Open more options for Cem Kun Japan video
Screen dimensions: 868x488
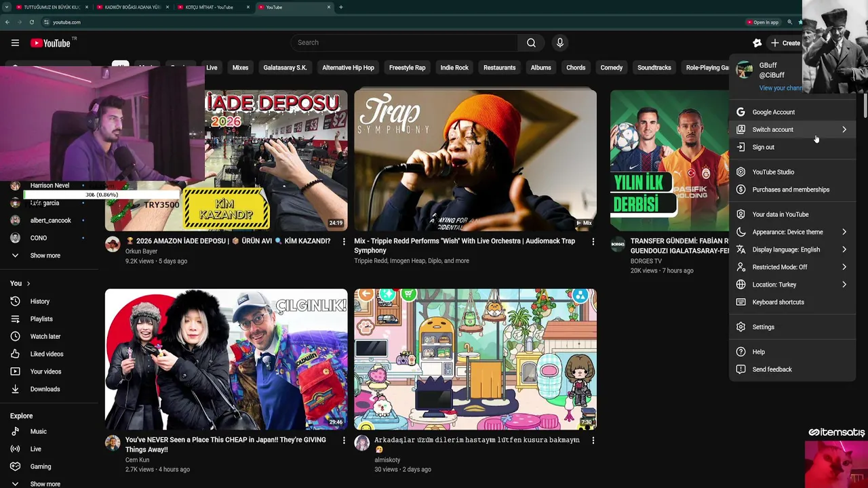click(344, 441)
